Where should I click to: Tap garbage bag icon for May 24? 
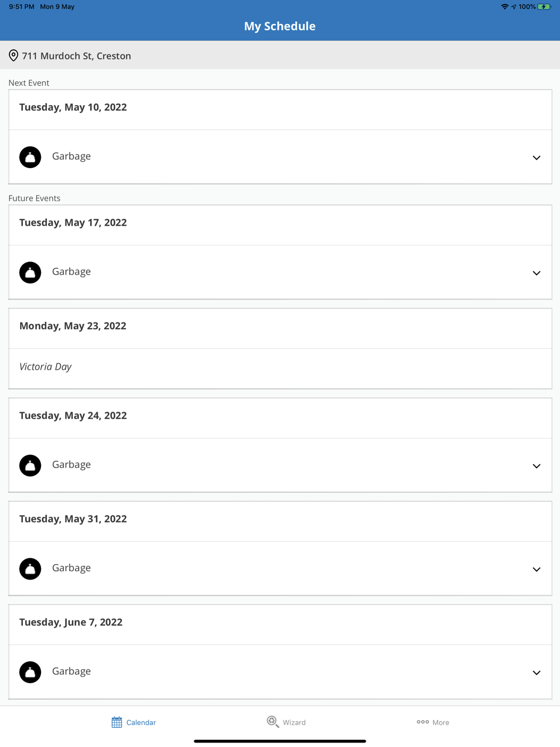click(30, 465)
